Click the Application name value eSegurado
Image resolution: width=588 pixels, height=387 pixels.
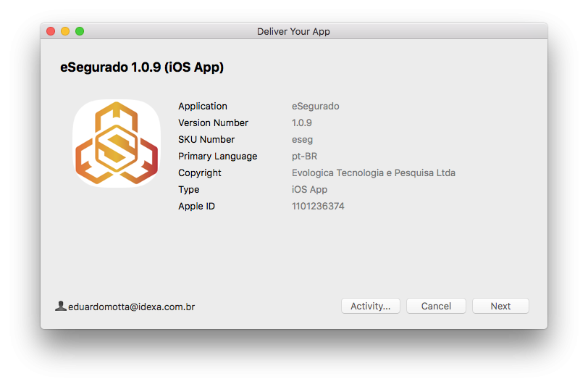(x=315, y=106)
